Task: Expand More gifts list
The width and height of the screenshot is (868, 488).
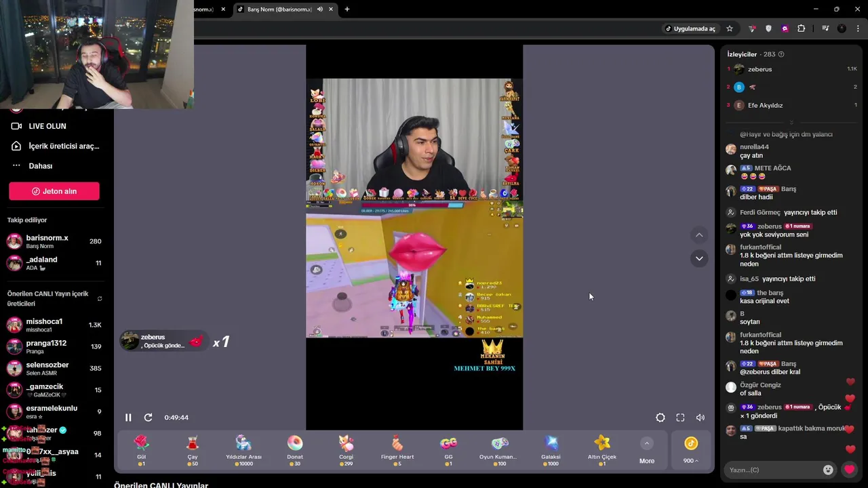Action: click(x=647, y=451)
